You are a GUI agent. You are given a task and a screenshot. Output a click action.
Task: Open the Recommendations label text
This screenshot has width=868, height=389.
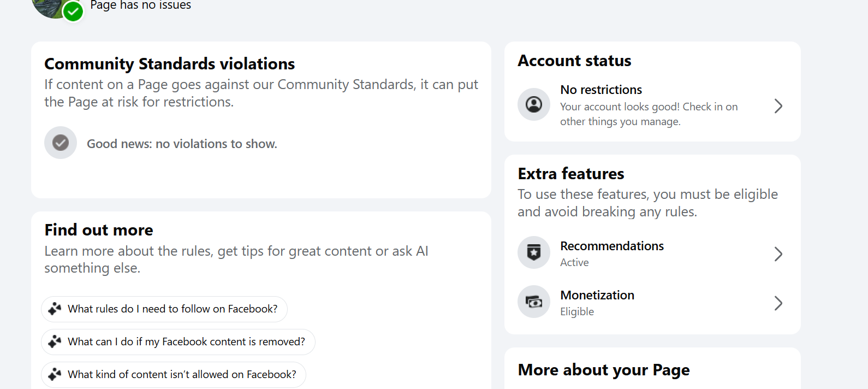(x=611, y=246)
